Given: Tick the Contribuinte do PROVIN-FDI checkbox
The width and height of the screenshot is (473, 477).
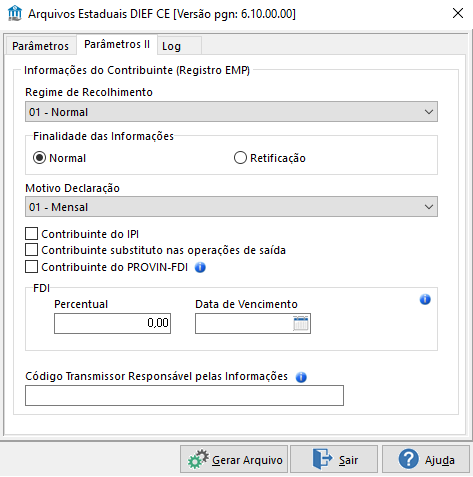Looking at the screenshot, I should click(31, 267).
